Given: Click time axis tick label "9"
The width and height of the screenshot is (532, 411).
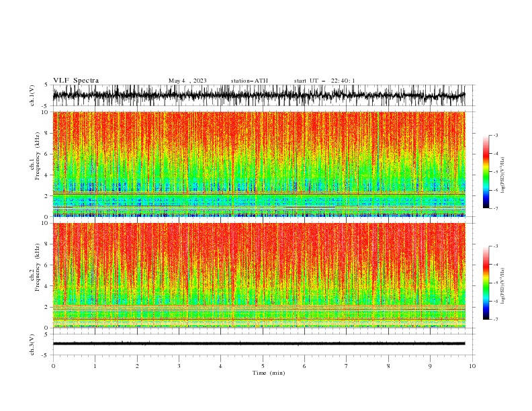Looking at the screenshot, I should pyautogui.click(x=430, y=366).
